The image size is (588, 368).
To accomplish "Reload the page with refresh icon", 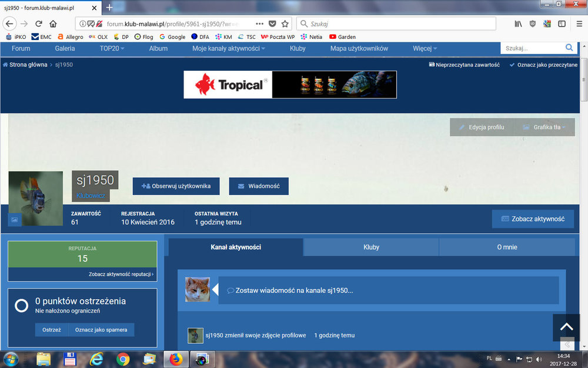I will click(39, 24).
